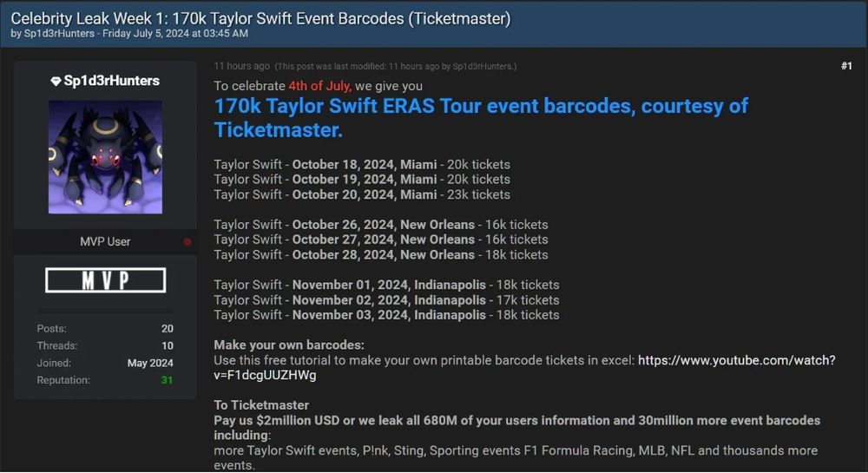The width and height of the screenshot is (868, 473).
Task: Open Sp1d3rHunters profile from sidebar username
Action: coord(112,81)
